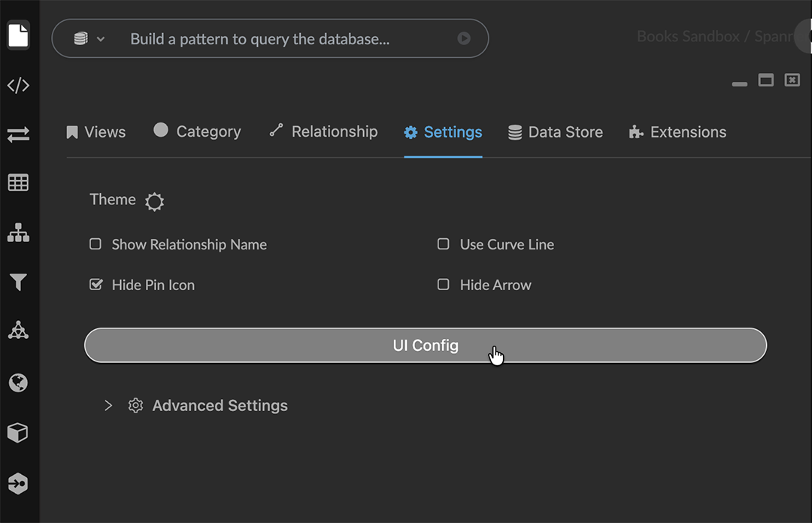Open the code editor icon in sidebar
This screenshot has height=523, width=812.
click(x=18, y=86)
